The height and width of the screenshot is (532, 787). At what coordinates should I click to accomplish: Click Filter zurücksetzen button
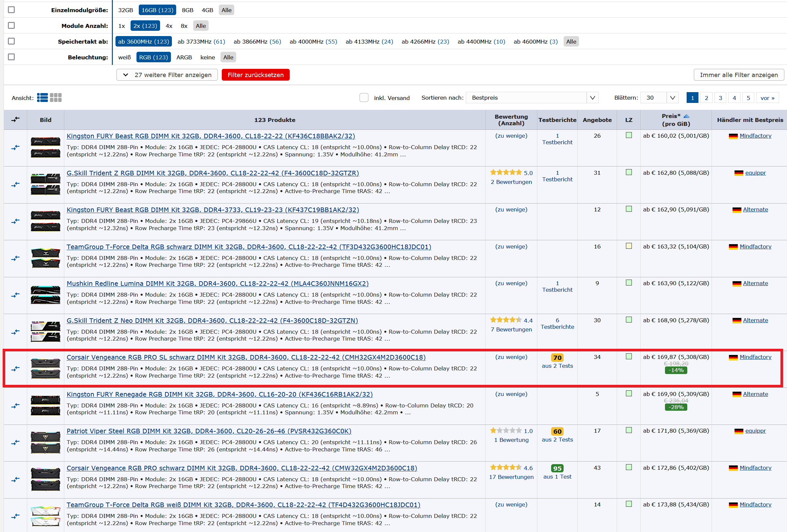256,75
